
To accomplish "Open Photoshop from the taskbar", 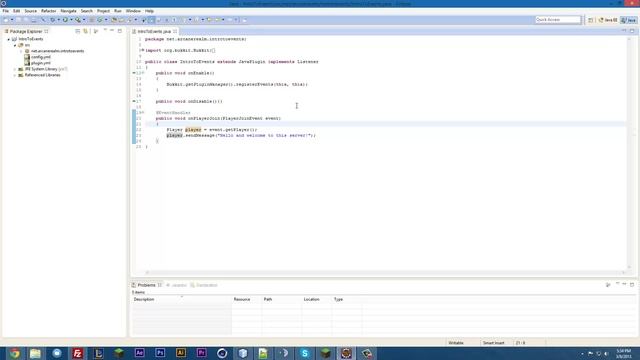I will (160, 353).
